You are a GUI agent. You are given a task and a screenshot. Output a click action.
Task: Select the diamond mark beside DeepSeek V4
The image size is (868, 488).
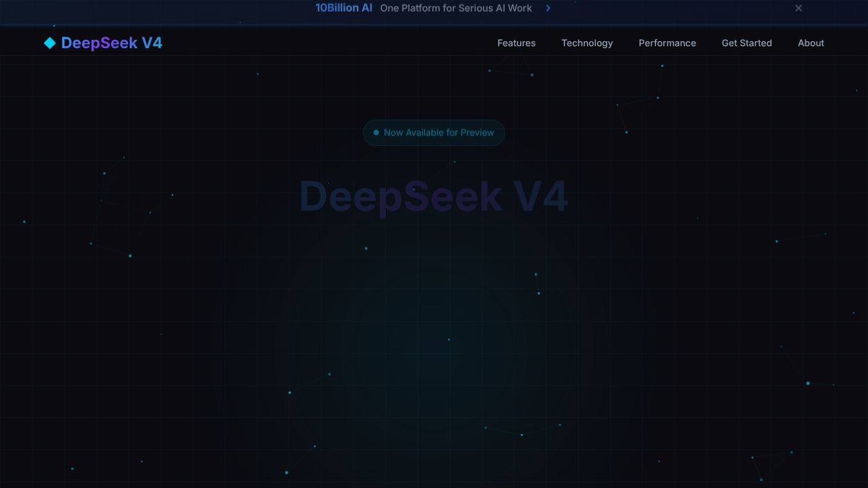[x=49, y=42]
